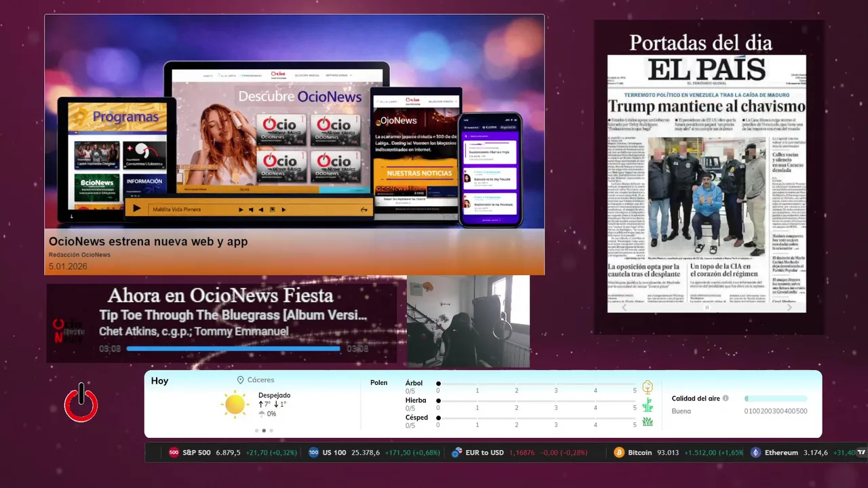Click the tree pollen icon for Árbol
This screenshot has width=868, height=488.
pos(648,387)
